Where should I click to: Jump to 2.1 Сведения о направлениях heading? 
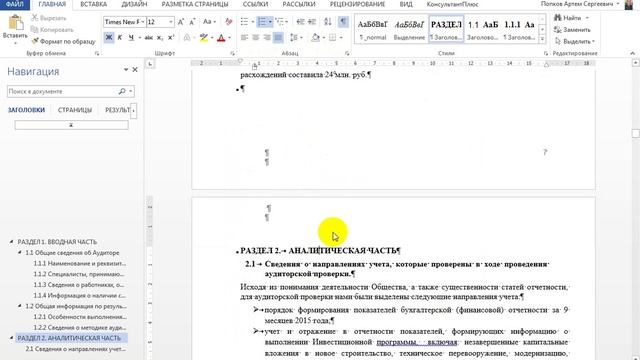click(x=76, y=349)
